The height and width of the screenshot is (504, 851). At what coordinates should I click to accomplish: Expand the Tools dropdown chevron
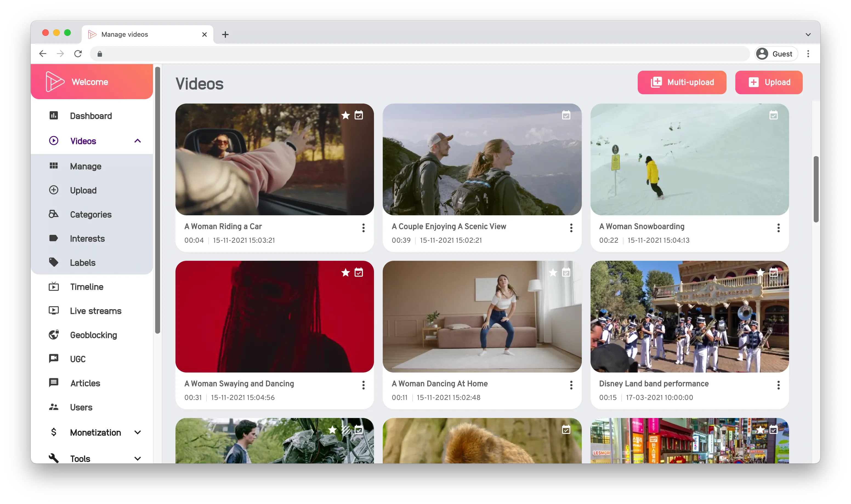(138, 459)
